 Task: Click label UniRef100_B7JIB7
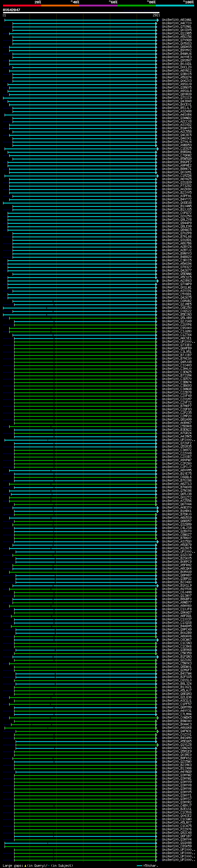click(x=176, y=355)
